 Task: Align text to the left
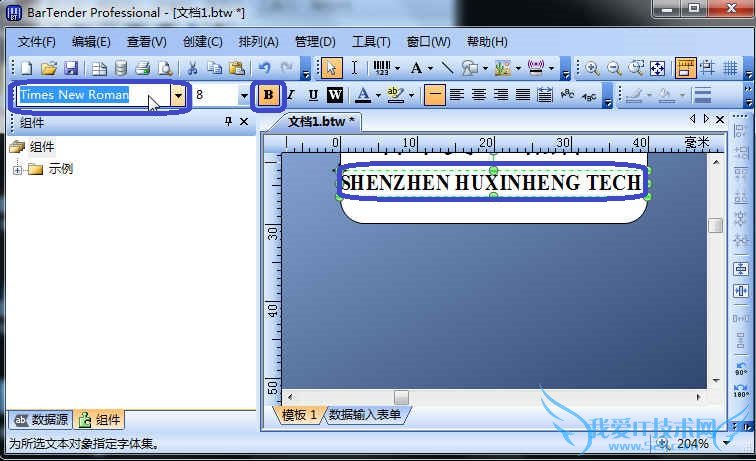point(457,95)
